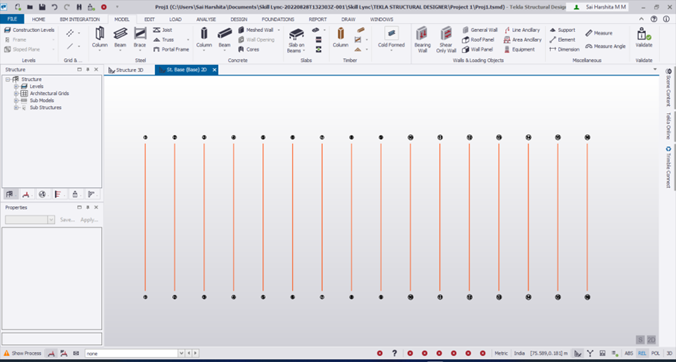Screen dimensions: 676x362
Task: Select the timber Column tool
Action: pyautogui.click(x=340, y=37)
